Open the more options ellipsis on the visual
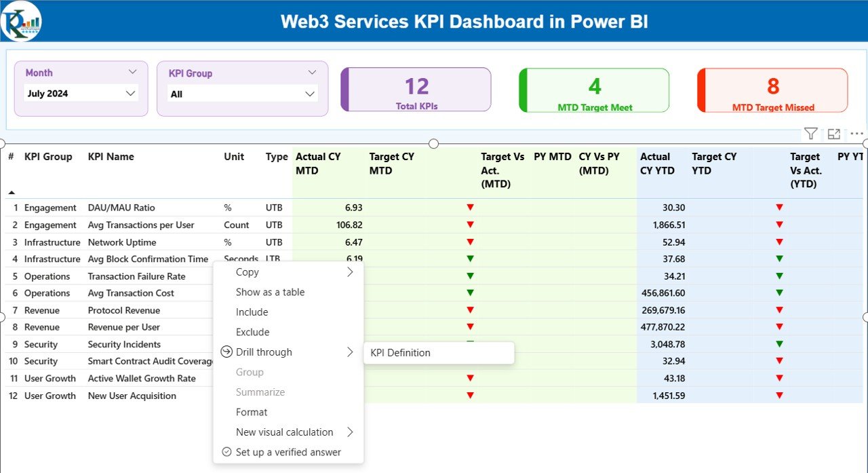868x473 pixels. click(857, 134)
